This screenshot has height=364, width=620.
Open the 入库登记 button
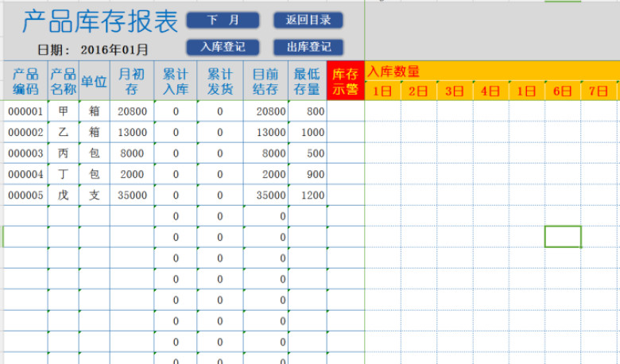click(x=223, y=47)
